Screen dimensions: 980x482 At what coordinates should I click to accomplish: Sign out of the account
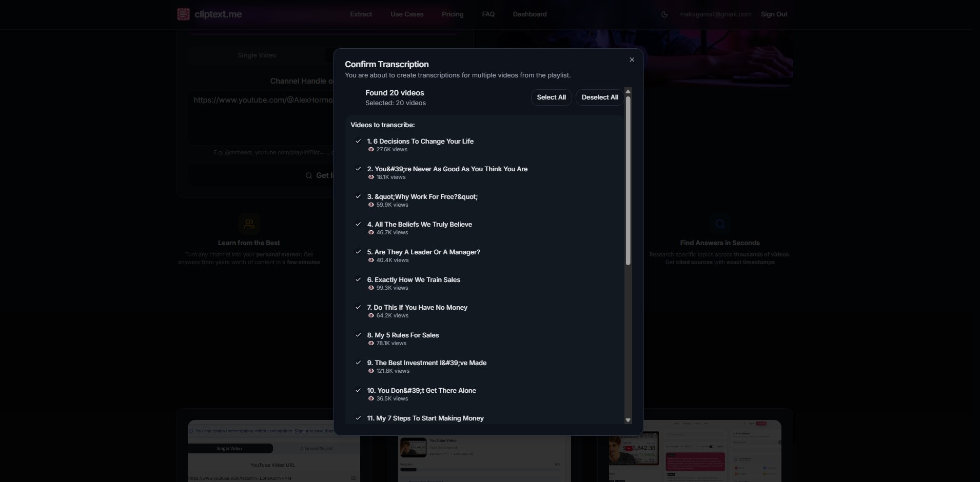point(774,14)
